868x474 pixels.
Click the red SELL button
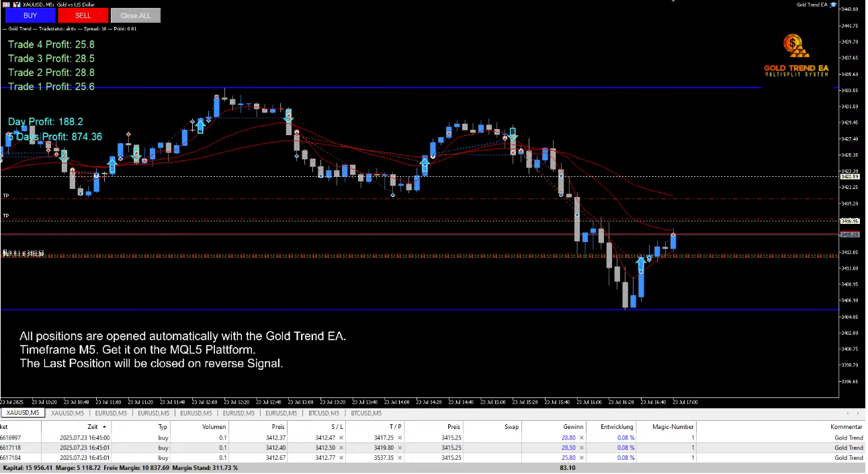pos(83,15)
